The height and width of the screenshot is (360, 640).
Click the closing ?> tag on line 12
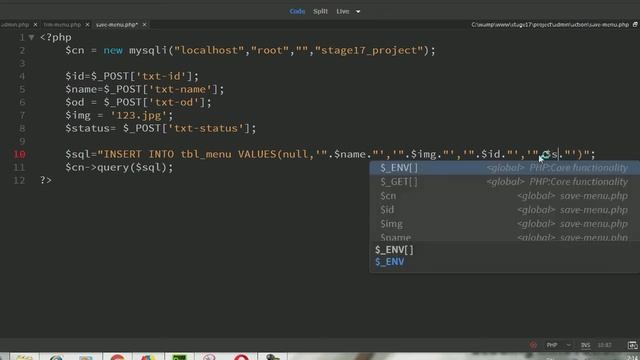(x=46, y=180)
